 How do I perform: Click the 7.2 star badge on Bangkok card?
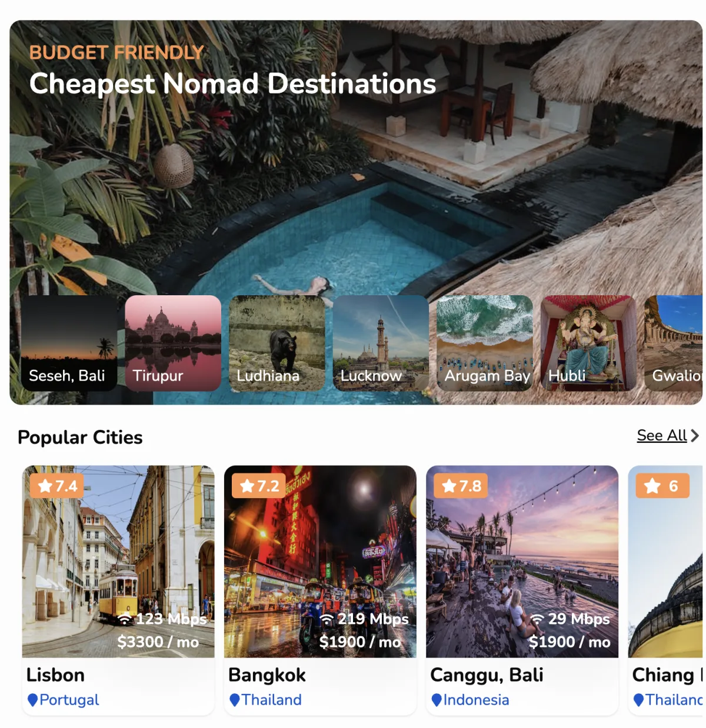[259, 486]
